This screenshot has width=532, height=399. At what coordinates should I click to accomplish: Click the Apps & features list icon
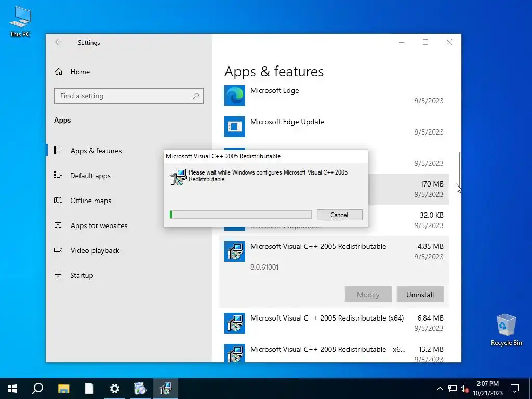point(58,150)
